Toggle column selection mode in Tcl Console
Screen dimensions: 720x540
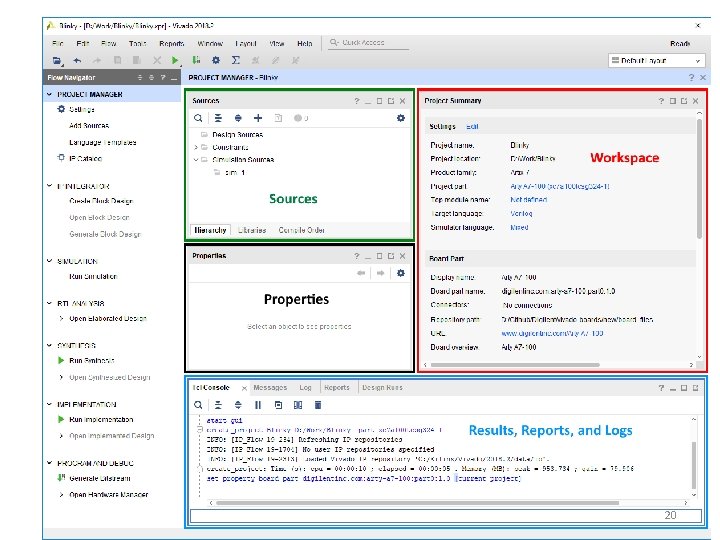coord(298,405)
